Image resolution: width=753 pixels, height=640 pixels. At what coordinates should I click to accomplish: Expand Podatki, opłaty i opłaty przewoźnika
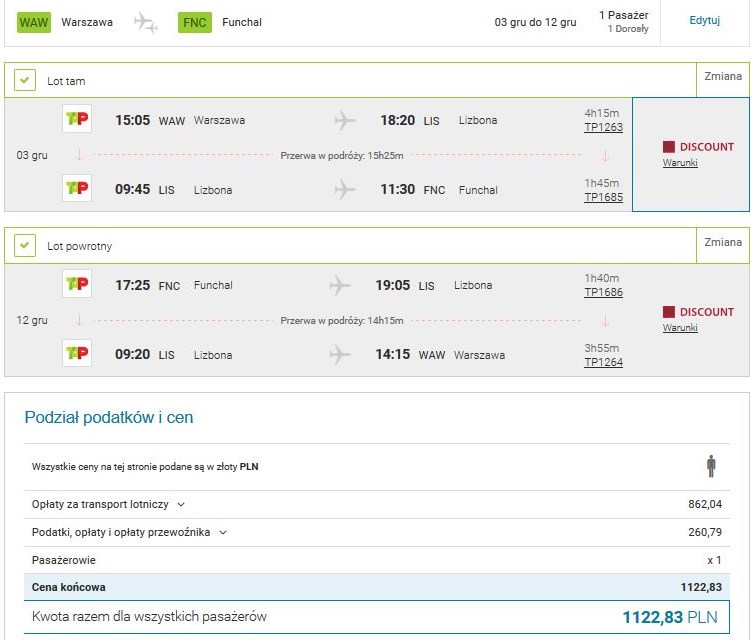[223, 532]
